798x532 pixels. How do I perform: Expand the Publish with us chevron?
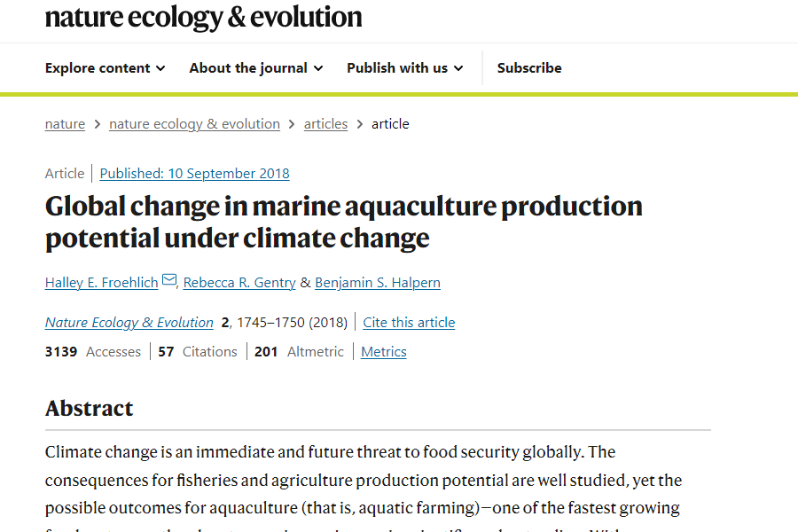458,68
